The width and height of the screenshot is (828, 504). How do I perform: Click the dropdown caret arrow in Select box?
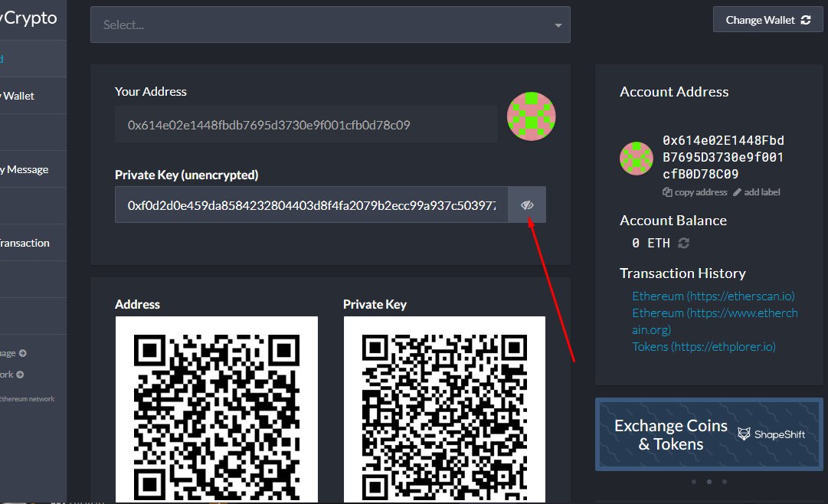coord(558,25)
